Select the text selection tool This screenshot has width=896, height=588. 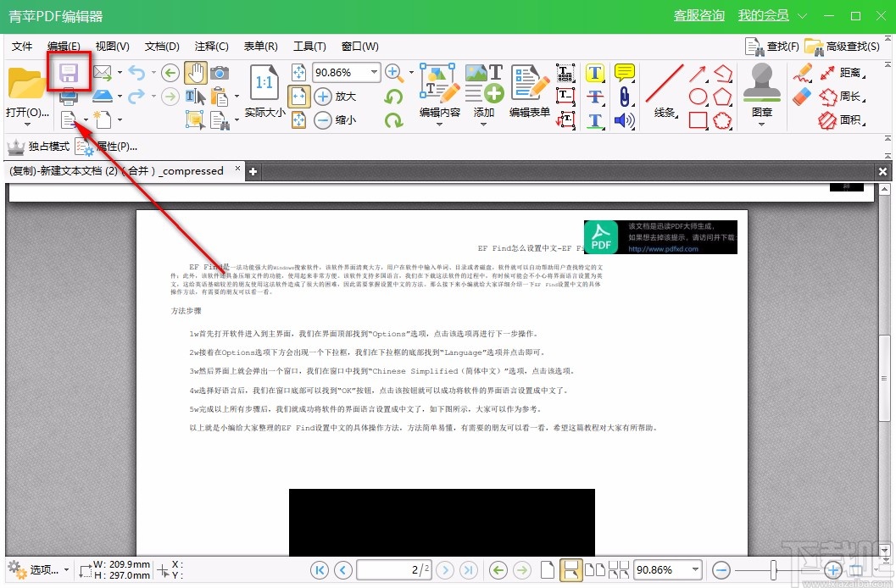click(x=196, y=97)
